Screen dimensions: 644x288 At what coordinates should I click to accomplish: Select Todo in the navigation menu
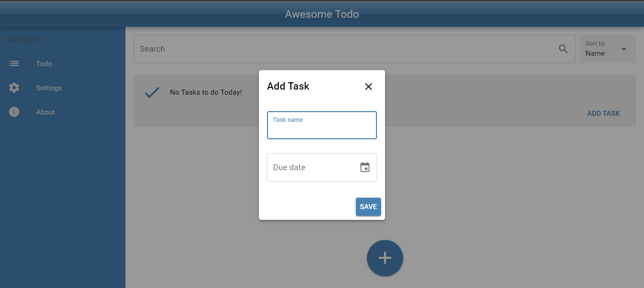pyautogui.click(x=44, y=63)
